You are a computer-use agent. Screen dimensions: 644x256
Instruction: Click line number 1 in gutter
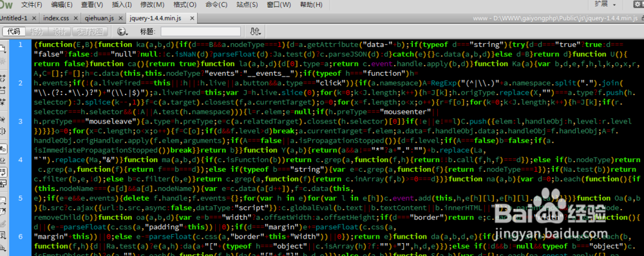20,44
